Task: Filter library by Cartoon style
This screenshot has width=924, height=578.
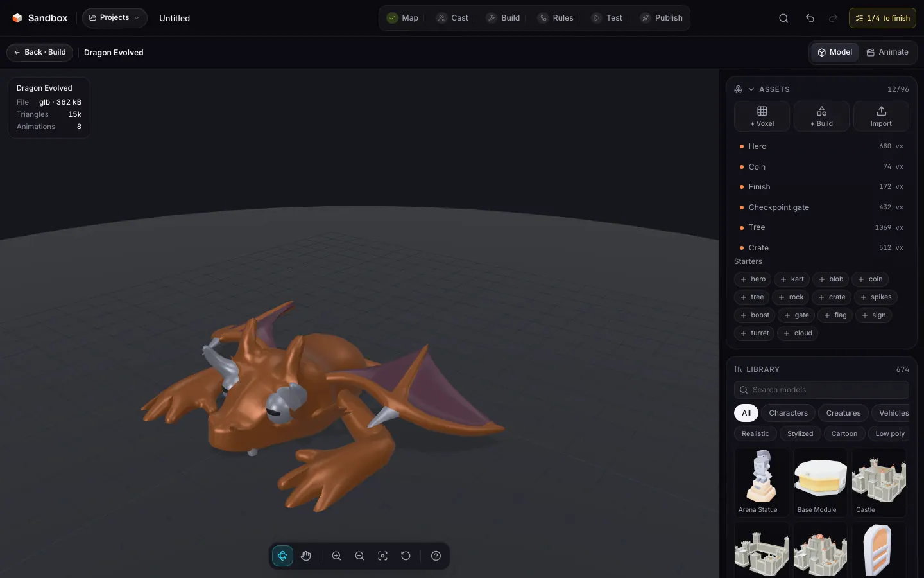Action: 844,434
